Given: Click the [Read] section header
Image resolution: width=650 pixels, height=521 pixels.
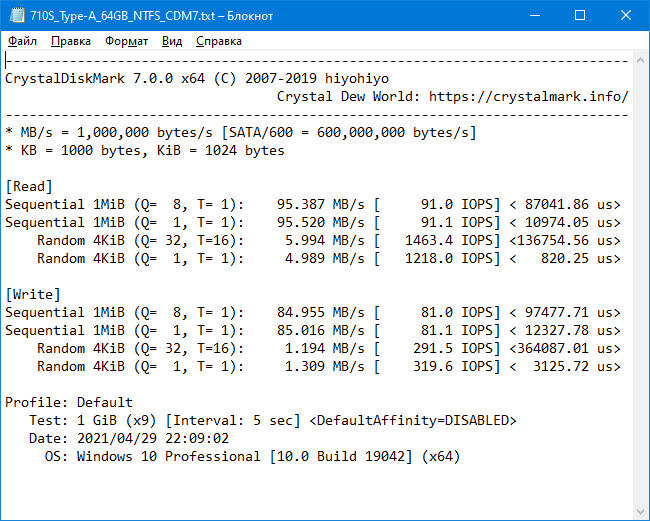Looking at the screenshot, I should coord(29,187).
